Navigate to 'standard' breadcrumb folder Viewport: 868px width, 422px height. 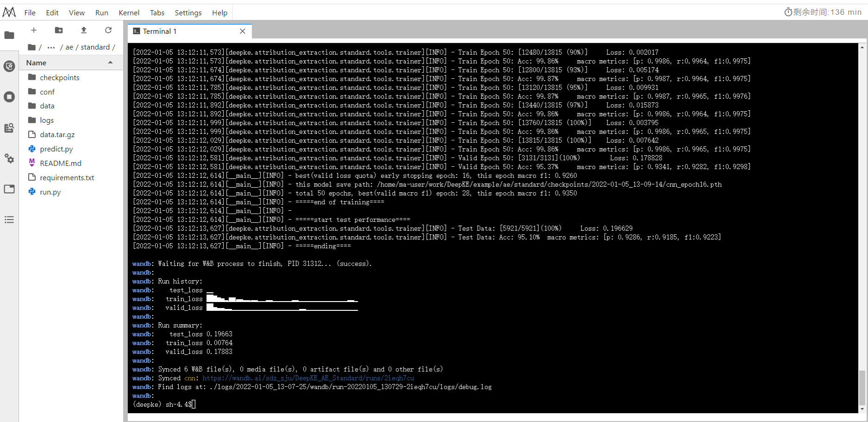pyautogui.click(x=95, y=47)
